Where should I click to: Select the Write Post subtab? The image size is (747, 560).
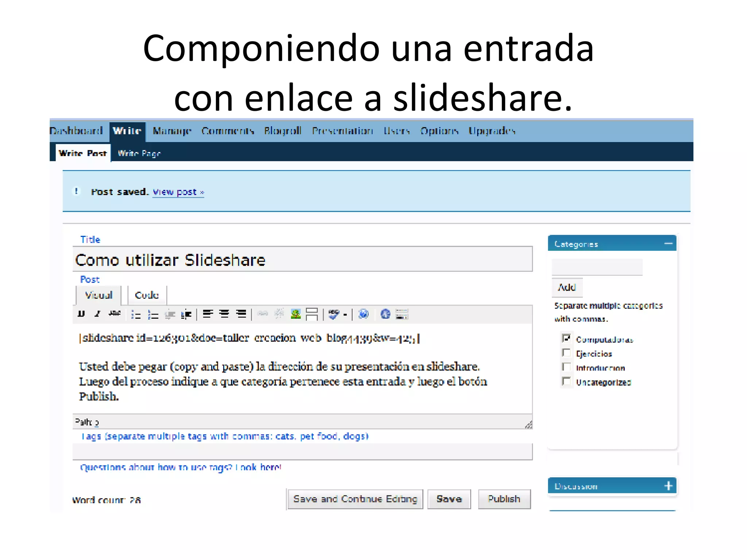(83, 153)
